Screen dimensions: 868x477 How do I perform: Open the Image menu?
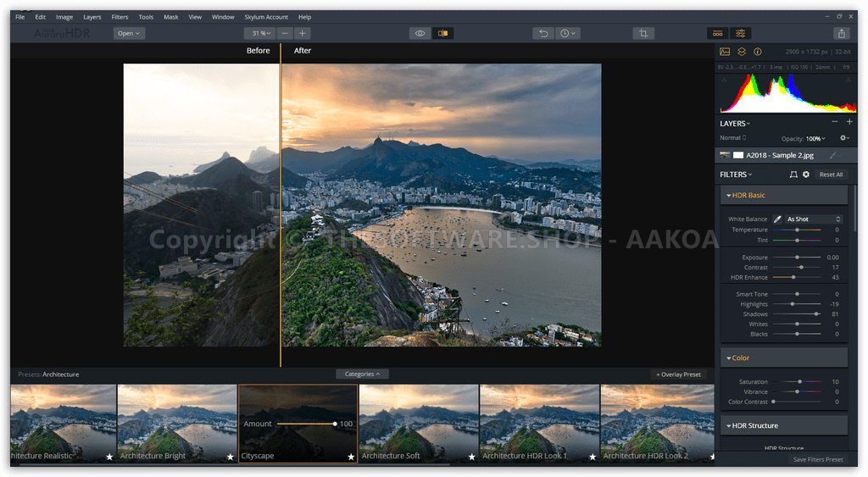click(x=64, y=17)
